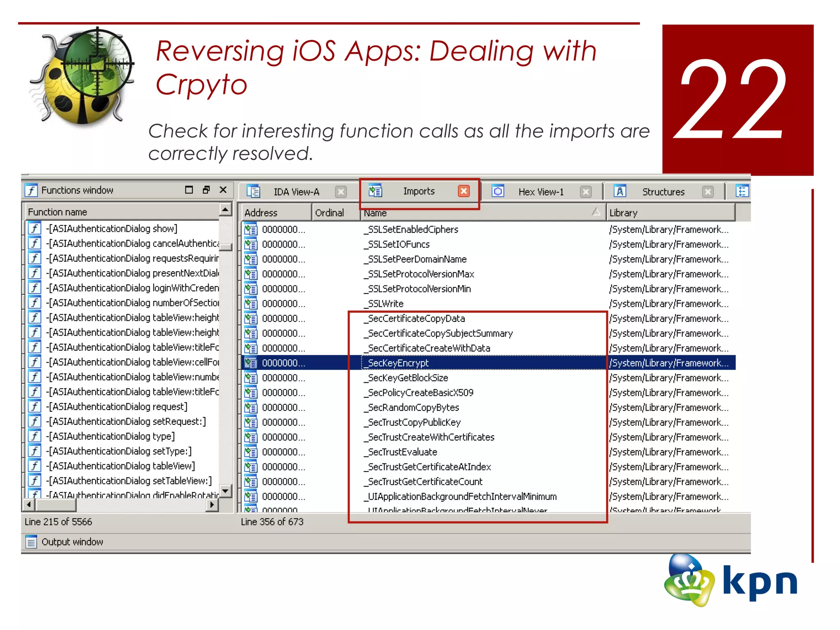Image resolution: width=840 pixels, height=630 pixels.
Task: Sort imports by Library column
Action: click(670, 213)
